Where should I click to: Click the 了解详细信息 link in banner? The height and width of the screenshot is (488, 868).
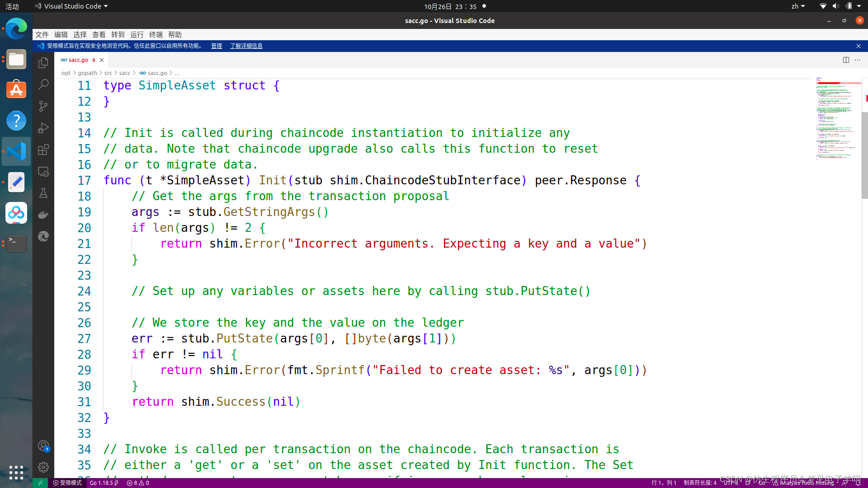[x=246, y=46]
